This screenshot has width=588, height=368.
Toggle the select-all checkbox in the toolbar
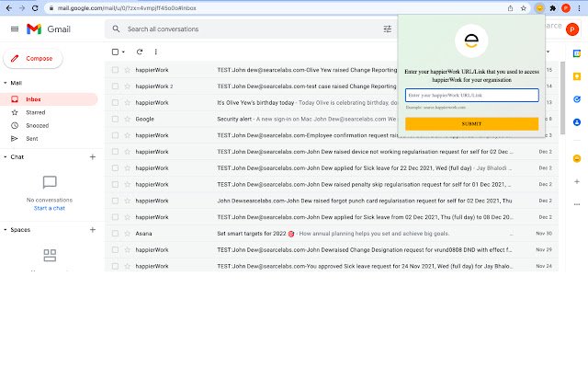[115, 52]
